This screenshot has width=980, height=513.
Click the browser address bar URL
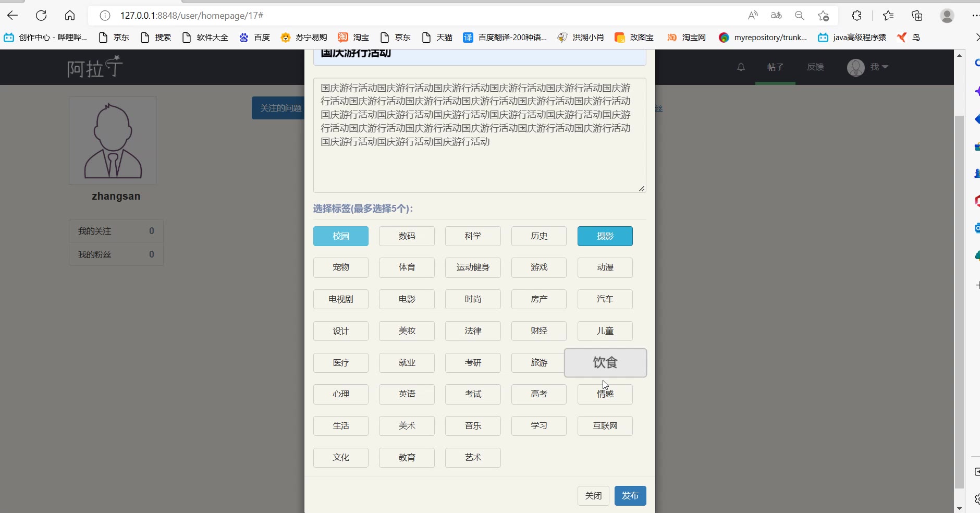tap(191, 16)
